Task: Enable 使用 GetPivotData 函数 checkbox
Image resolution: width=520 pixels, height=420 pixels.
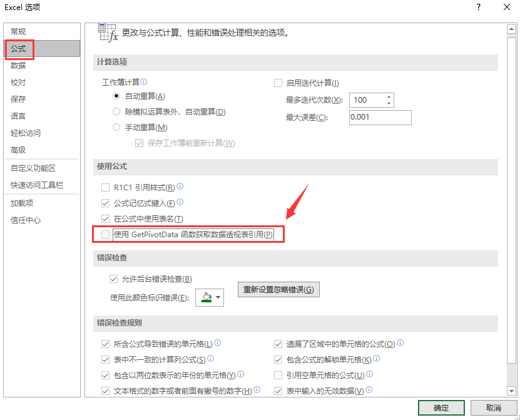Action: coord(106,235)
